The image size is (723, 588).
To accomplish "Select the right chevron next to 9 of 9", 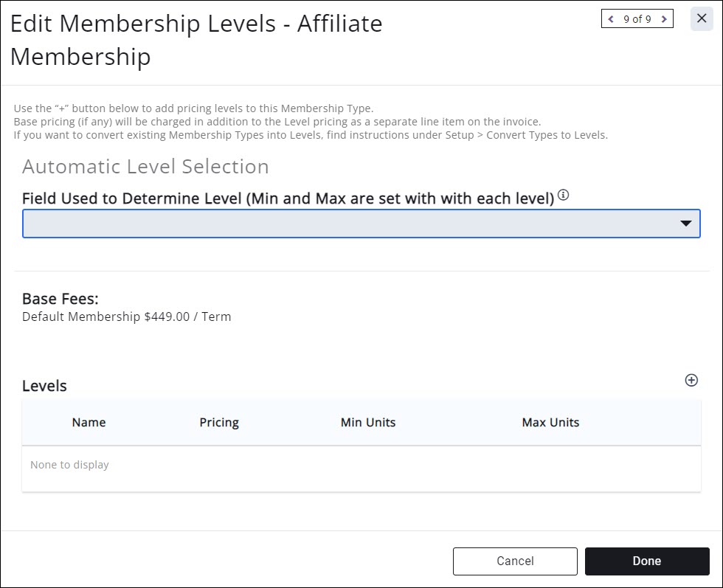I will coord(665,18).
